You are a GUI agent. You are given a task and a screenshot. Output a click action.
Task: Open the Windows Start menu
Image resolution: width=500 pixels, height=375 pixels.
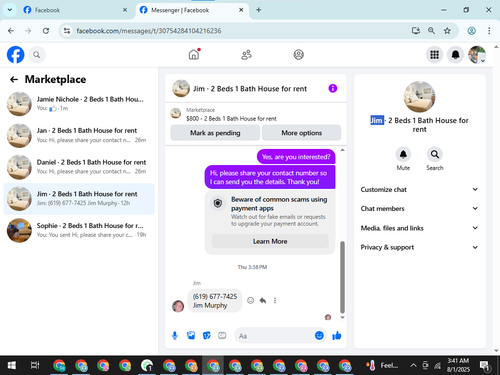tap(12, 365)
